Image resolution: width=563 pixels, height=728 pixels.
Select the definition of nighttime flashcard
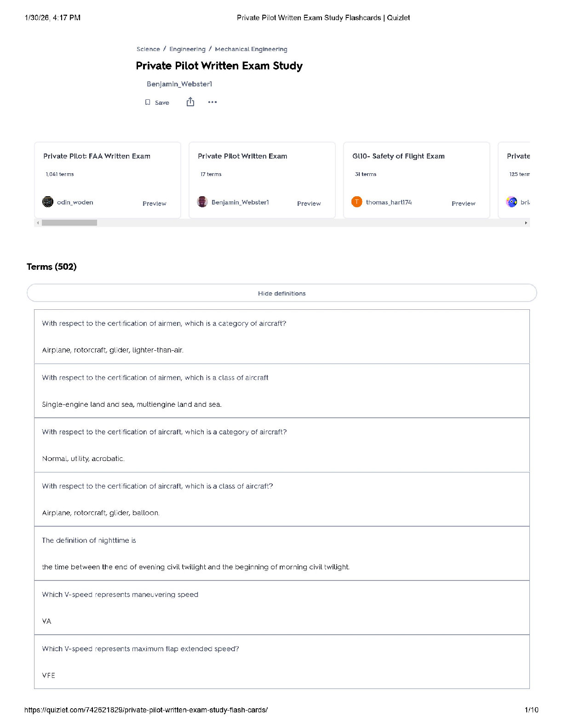click(89, 540)
